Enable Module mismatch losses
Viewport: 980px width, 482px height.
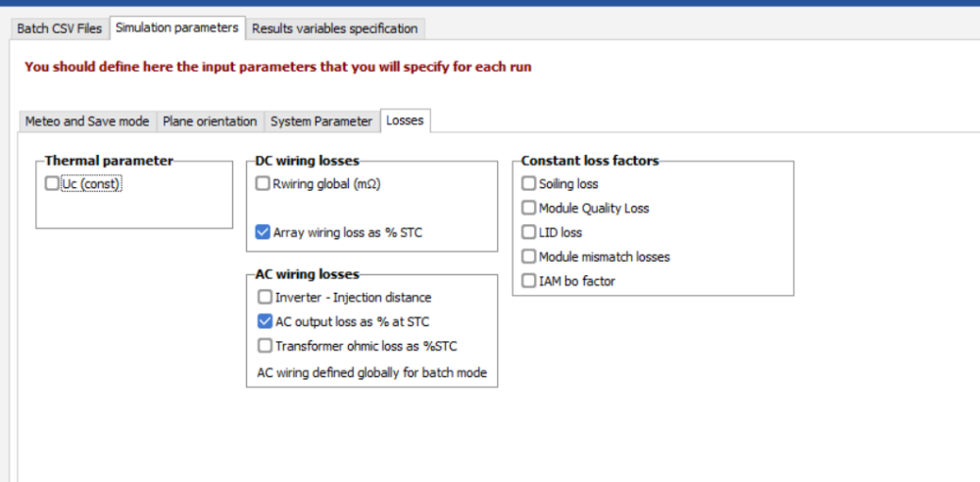[529, 257]
